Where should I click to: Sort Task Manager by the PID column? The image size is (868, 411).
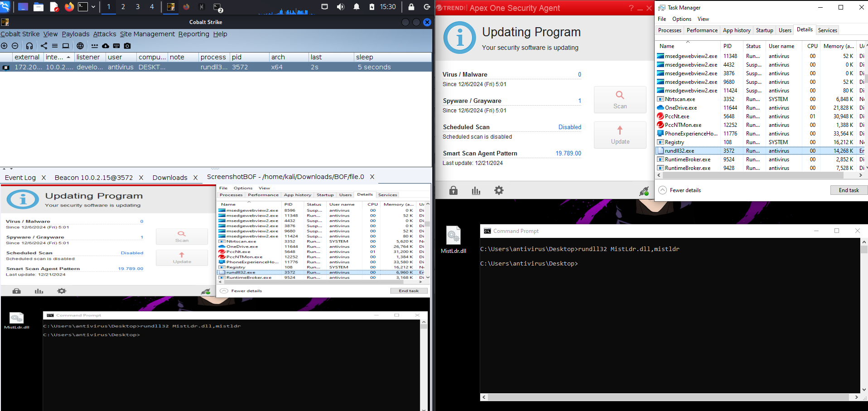pyautogui.click(x=731, y=46)
